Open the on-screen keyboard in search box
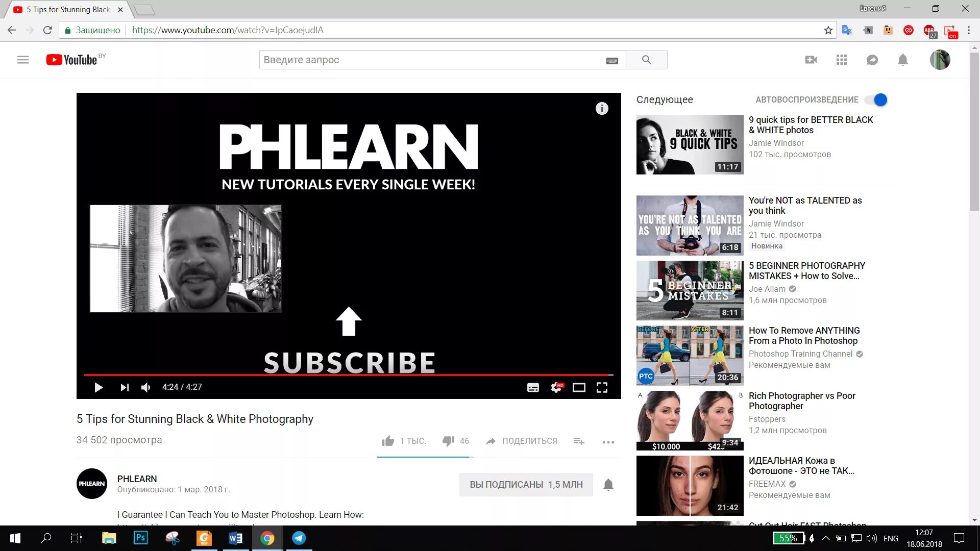This screenshot has width=980, height=551. coord(612,61)
